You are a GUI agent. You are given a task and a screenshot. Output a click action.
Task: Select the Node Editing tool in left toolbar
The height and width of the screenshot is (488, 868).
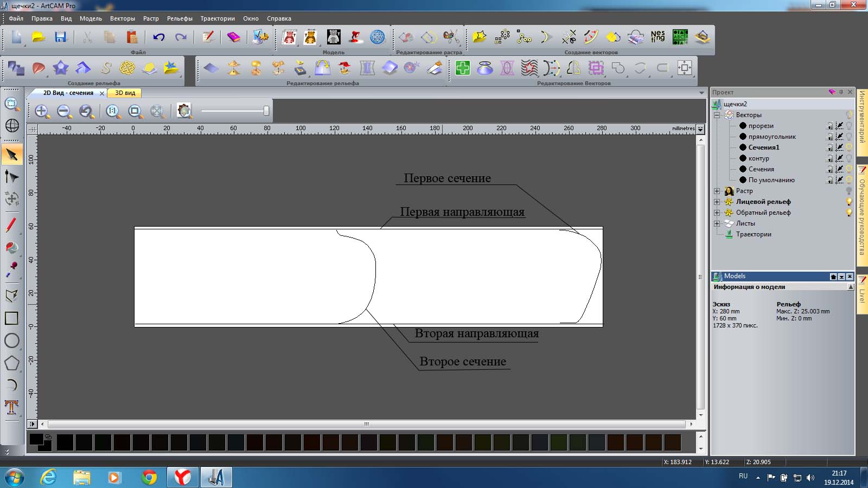[12, 177]
